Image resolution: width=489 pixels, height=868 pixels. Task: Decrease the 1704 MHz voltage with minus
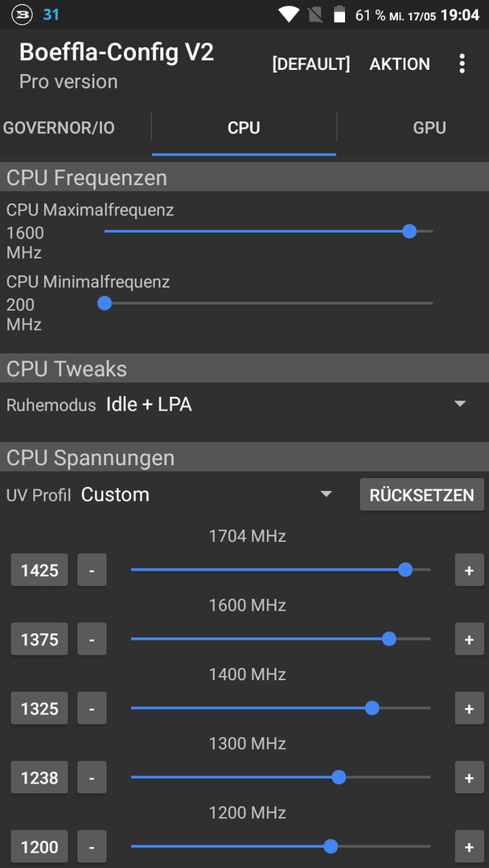coord(92,570)
